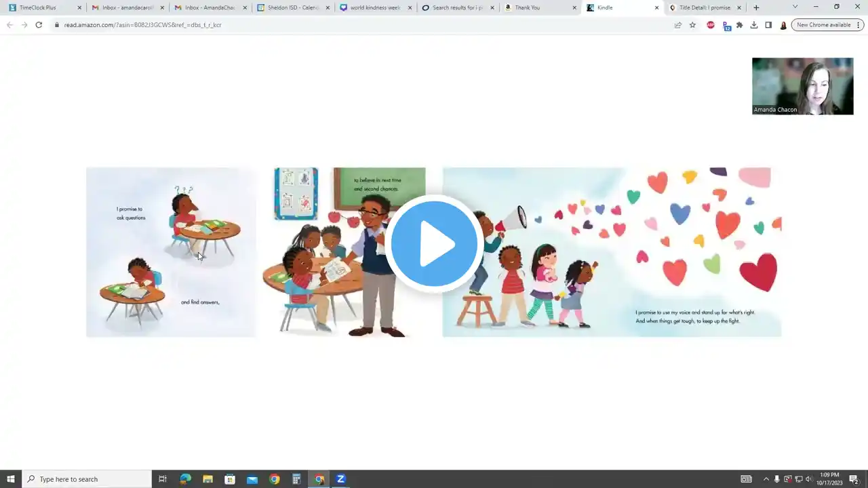This screenshot has width=868, height=488.
Task: Open the Chrome profile avatar
Action: click(x=783, y=25)
